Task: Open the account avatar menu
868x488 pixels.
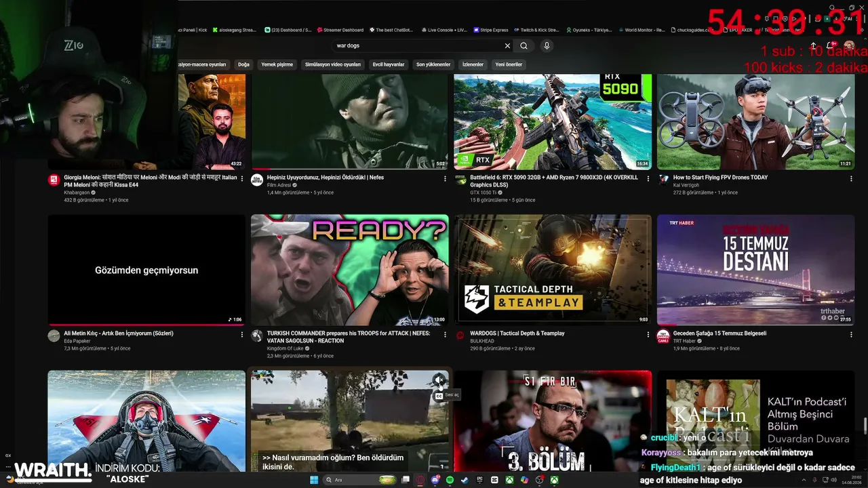Action: click(x=849, y=46)
